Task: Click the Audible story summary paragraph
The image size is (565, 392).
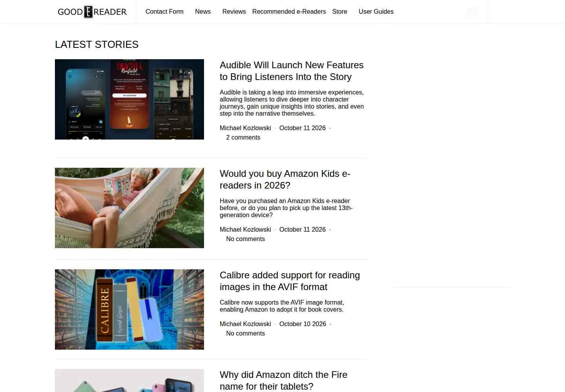Action: pyautogui.click(x=292, y=103)
